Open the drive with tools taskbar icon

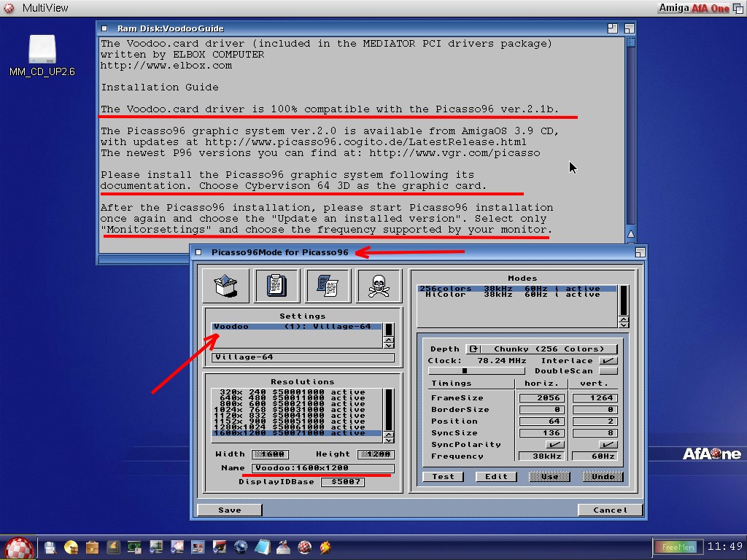coord(284,548)
